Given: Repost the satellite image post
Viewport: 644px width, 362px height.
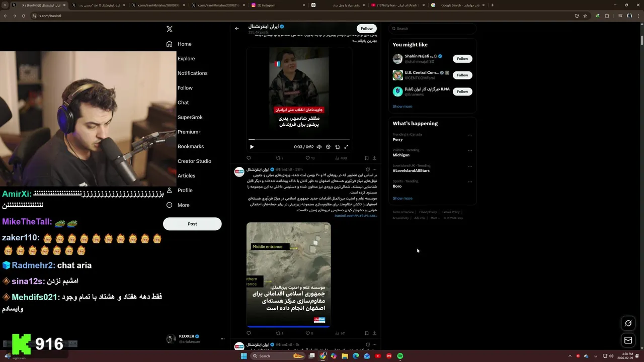Looking at the screenshot, I should coord(279,333).
